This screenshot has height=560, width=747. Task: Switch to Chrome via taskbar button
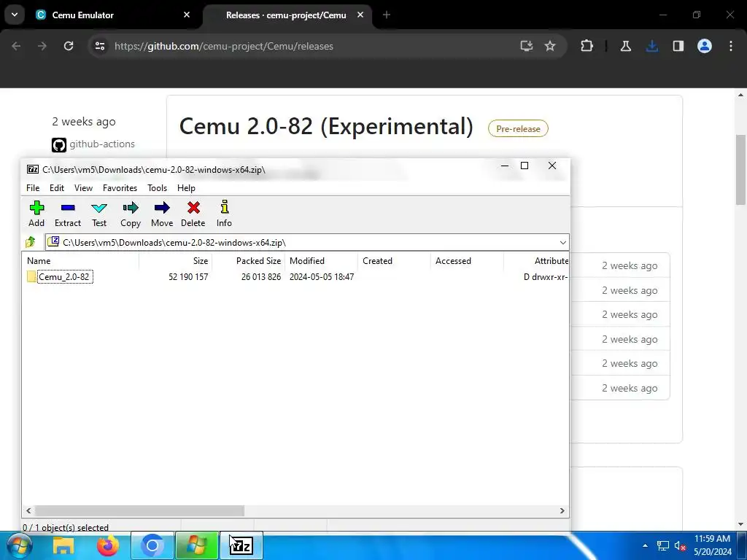(152, 545)
